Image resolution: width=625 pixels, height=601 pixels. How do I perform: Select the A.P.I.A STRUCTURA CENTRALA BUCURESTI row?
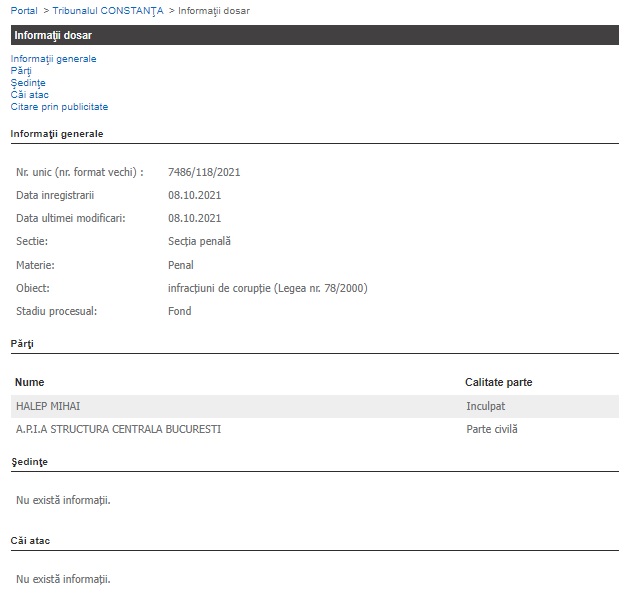click(x=315, y=429)
